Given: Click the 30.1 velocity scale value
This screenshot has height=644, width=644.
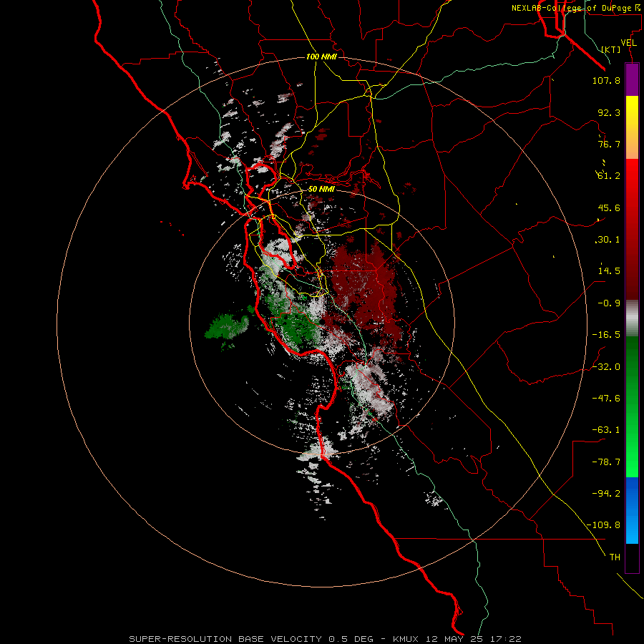Looking at the screenshot, I should pyautogui.click(x=609, y=240).
